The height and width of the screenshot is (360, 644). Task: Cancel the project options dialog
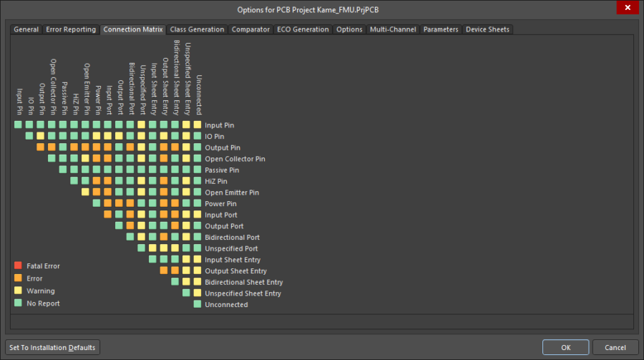[x=615, y=347]
